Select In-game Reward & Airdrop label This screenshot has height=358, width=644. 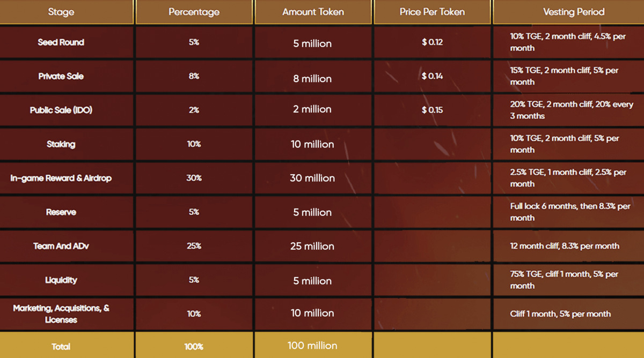click(61, 178)
